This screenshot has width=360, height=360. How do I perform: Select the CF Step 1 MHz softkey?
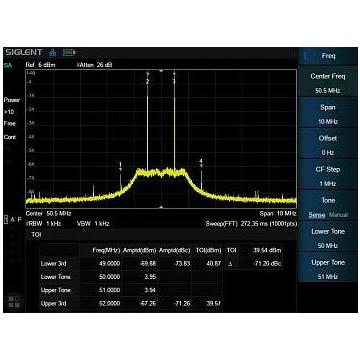click(x=328, y=174)
